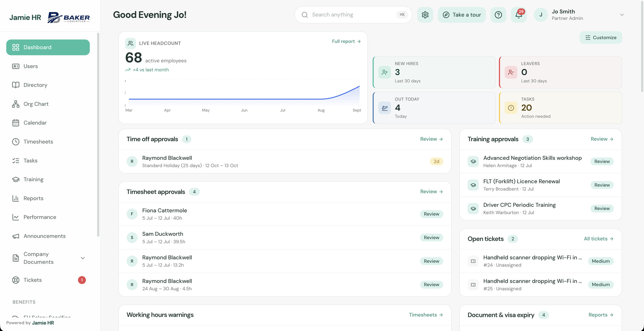Click training cap icon for Forklift Licence Renewal
This screenshot has width=644, height=331.
click(x=473, y=185)
